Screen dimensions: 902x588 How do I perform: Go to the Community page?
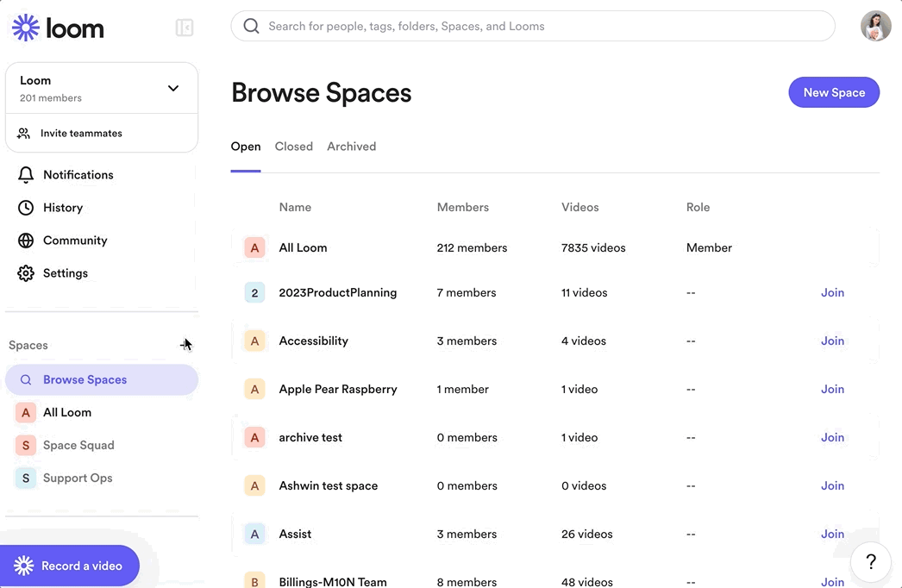74,241
